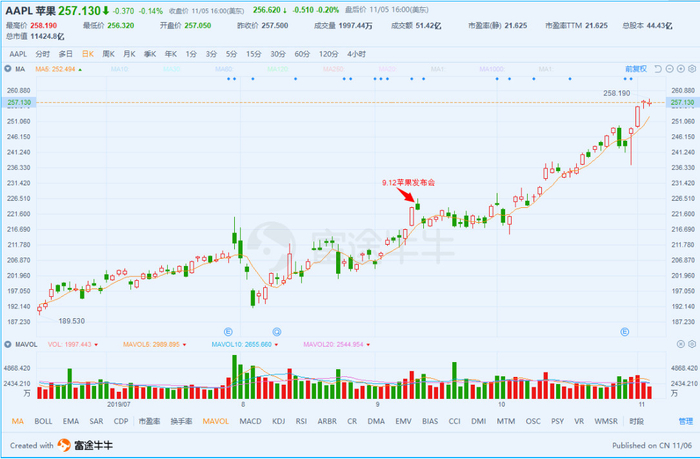
Task: Toggle the MA indicator at bottom bar
Action: 18,421
